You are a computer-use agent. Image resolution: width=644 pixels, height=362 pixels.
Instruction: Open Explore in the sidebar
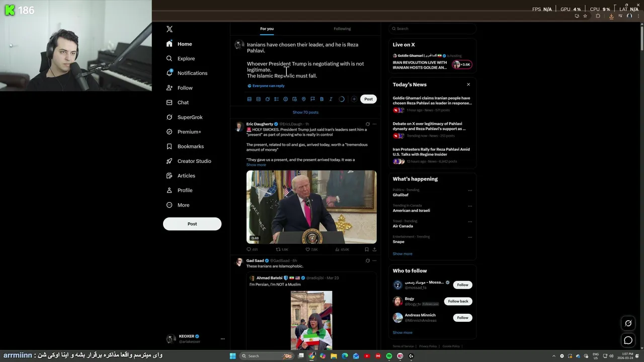[180, 59]
